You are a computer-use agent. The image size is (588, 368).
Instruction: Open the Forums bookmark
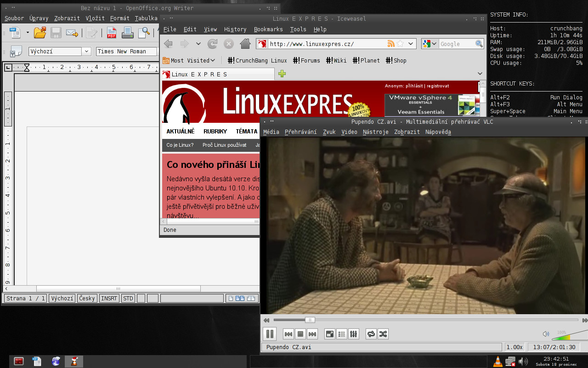click(x=307, y=60)
